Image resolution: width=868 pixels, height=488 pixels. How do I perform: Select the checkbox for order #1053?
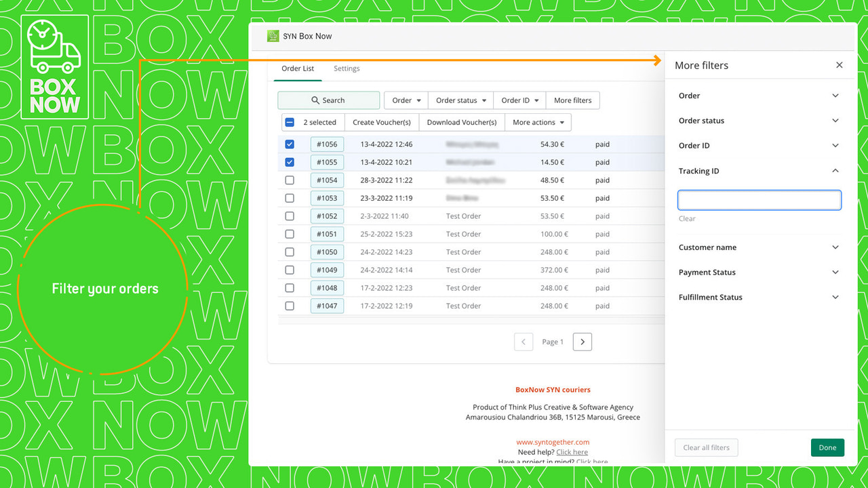pyautogui.click(x=290, y=198)
